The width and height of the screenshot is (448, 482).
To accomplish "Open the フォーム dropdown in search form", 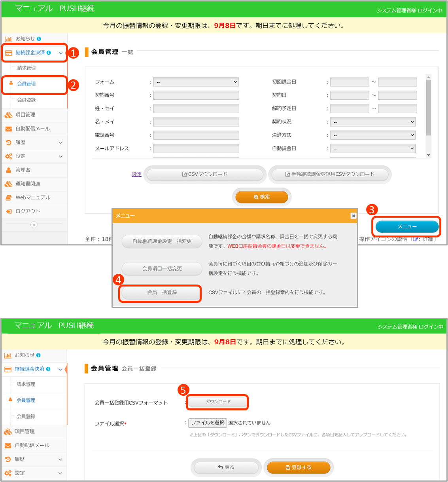I will tap(196, 82).
